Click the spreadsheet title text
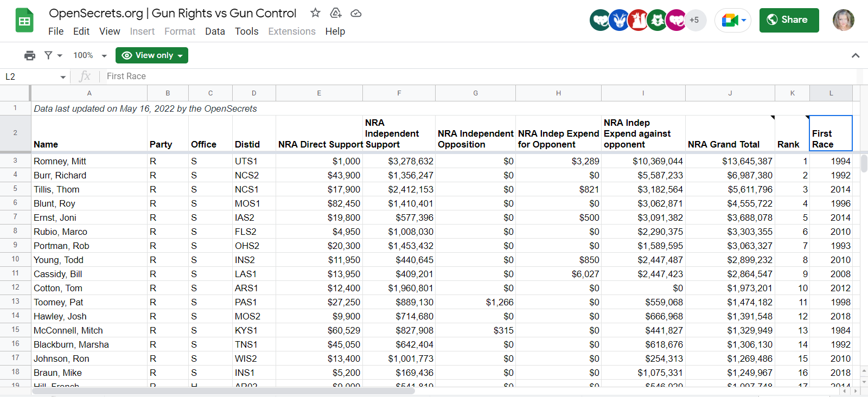868x397 pixels. pos(173,13)
